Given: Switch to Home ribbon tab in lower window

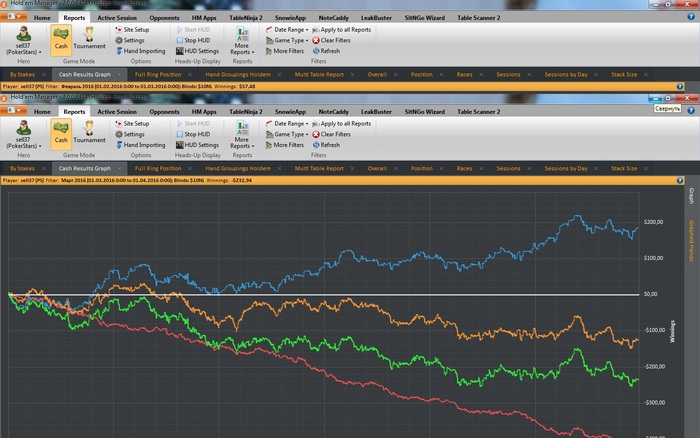Looking at the screenshot, I should point(42,112).
